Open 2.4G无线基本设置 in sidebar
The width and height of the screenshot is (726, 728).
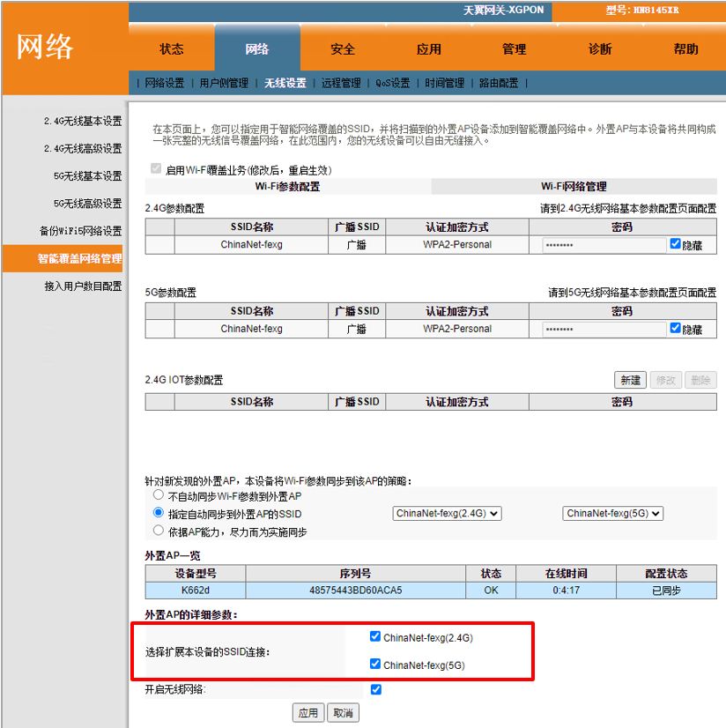click(x=83, y=121)
